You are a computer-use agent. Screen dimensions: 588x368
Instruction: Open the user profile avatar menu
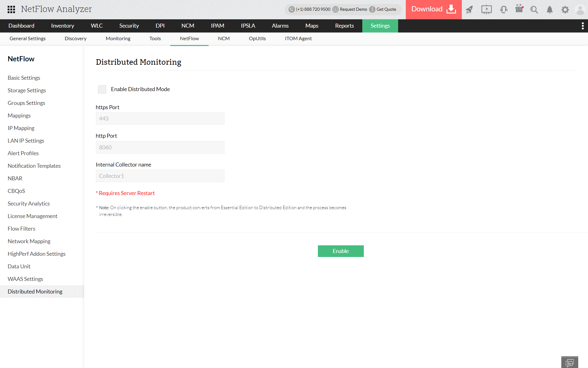tap(580, 10)
